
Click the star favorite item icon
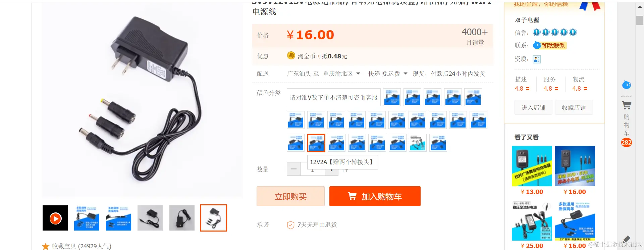46,246
